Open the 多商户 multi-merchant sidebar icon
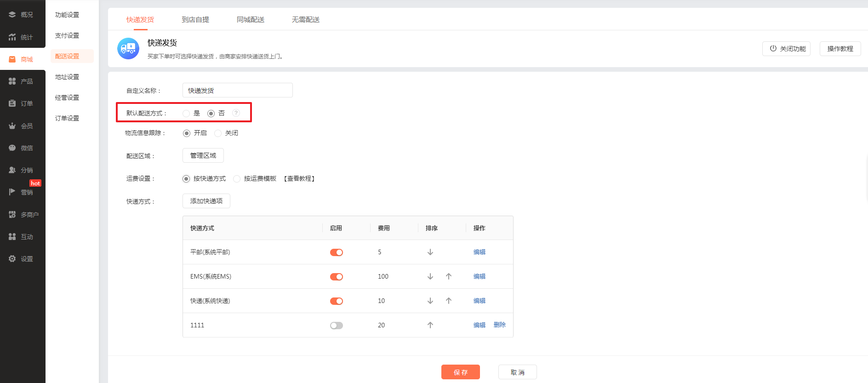This screenshot has width=868, height=383. (x=12, y=215)
